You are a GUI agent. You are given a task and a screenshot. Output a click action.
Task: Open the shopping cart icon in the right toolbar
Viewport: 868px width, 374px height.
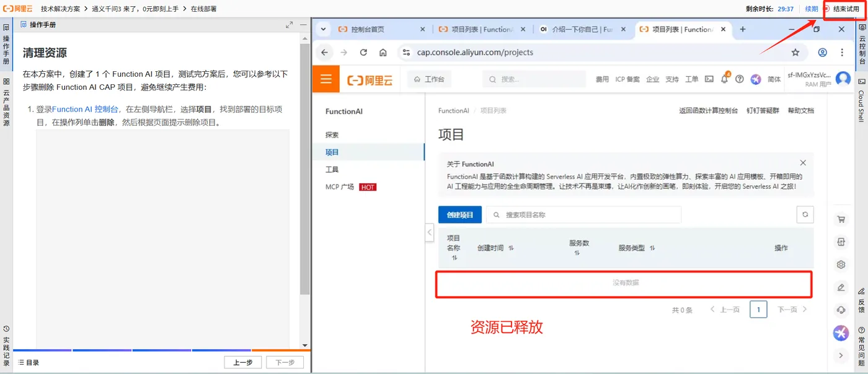point(841,219)
